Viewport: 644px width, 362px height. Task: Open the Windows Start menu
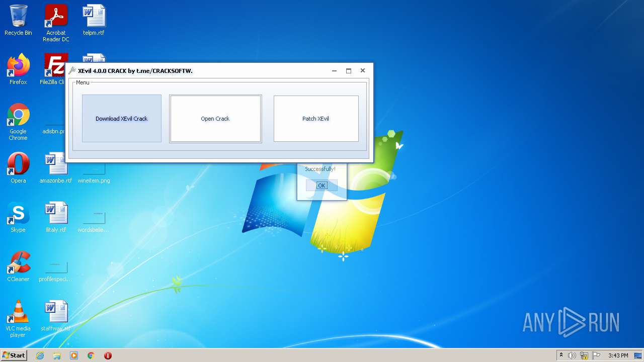point(14,355)
